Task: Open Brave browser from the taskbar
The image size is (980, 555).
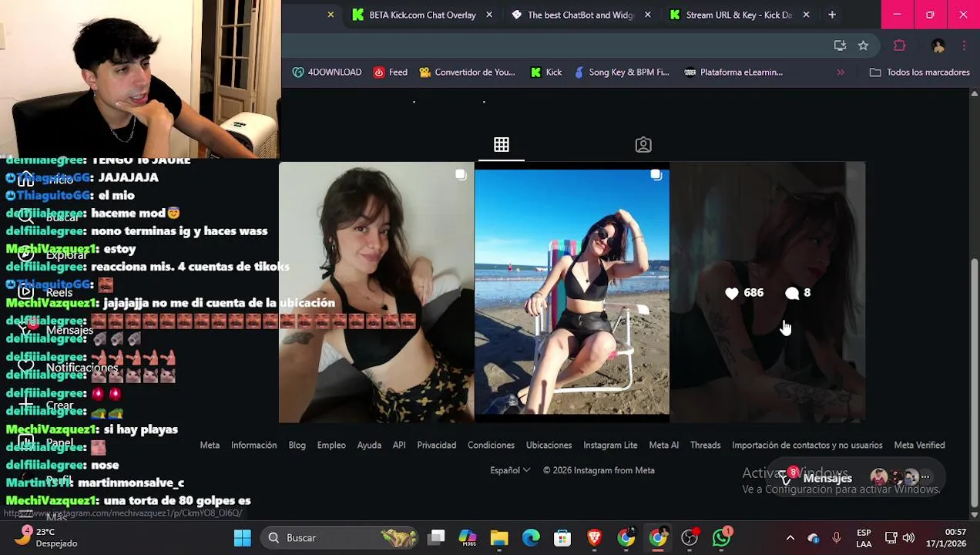Action: point(594,538)
